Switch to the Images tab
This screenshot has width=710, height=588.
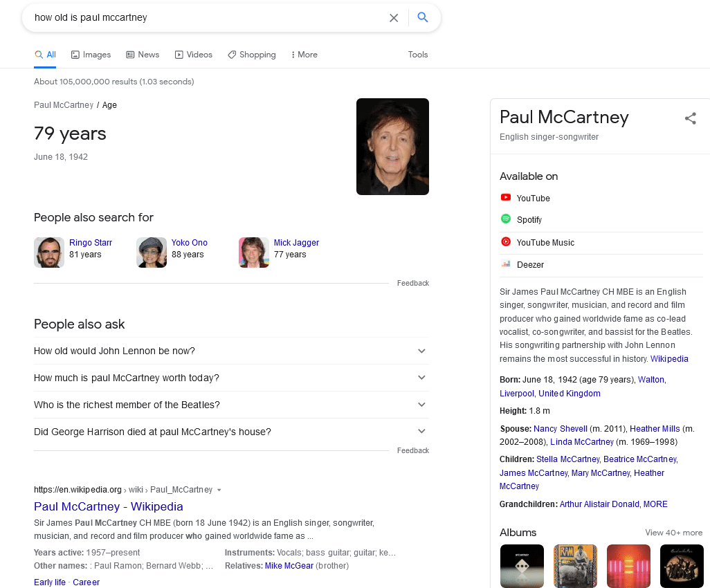click(x=91, y=55)
